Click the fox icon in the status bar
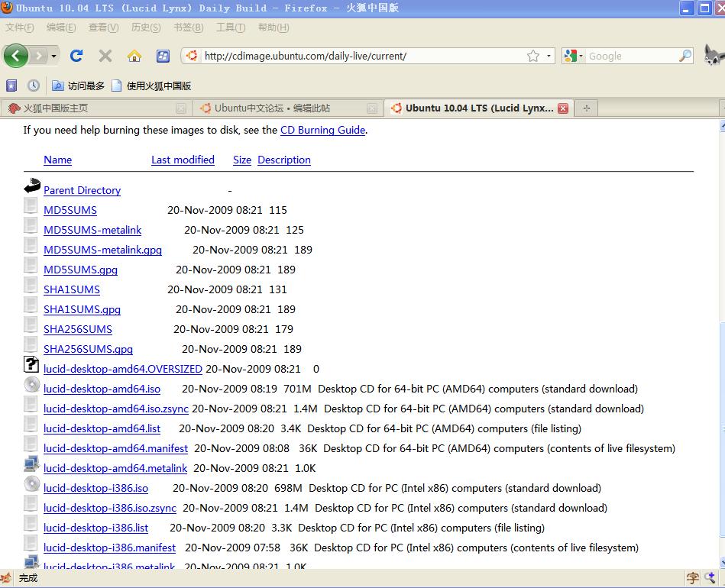The image size is (725, 588). pos(6,578)
